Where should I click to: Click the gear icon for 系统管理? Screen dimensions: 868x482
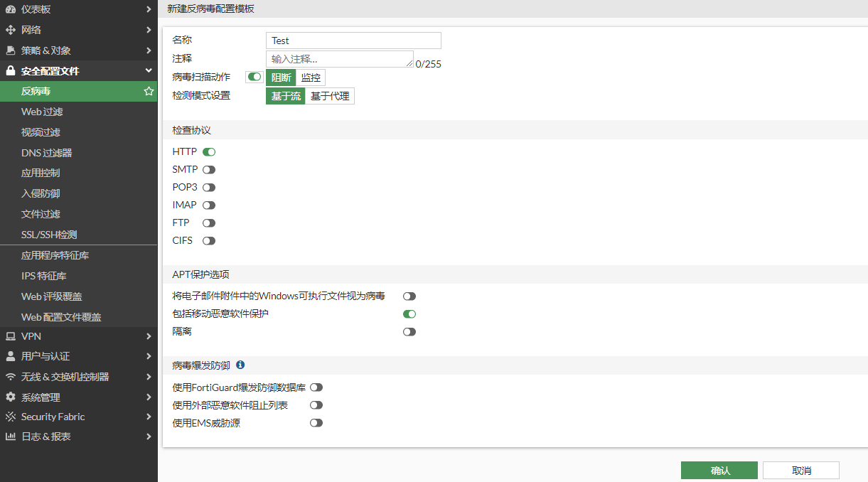tap(10, 397)
